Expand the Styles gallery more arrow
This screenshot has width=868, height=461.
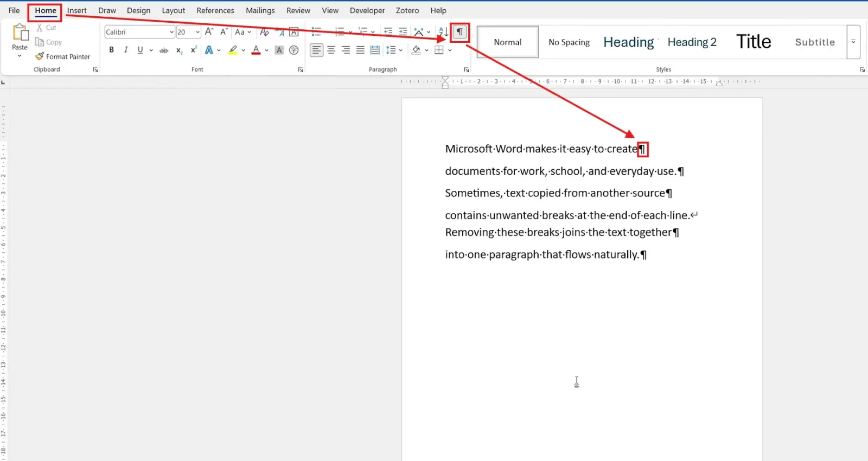[853, 42]
